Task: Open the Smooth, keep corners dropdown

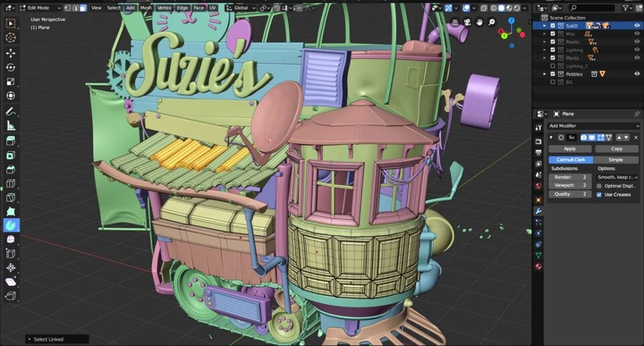Action: [618, 177]
